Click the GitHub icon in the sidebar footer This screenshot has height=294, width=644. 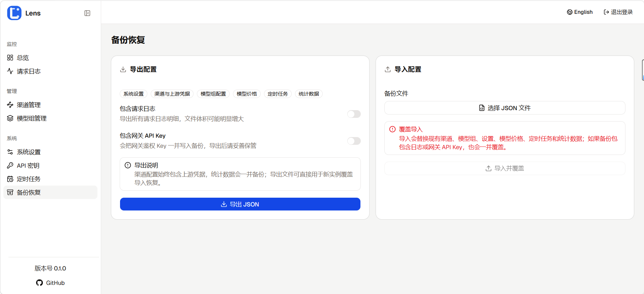39,283
